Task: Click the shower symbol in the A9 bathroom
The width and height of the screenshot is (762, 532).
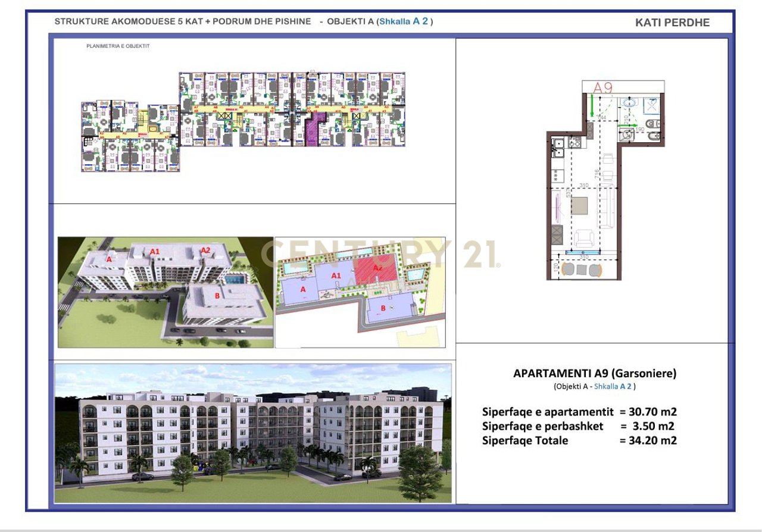Action: (652, 105)
